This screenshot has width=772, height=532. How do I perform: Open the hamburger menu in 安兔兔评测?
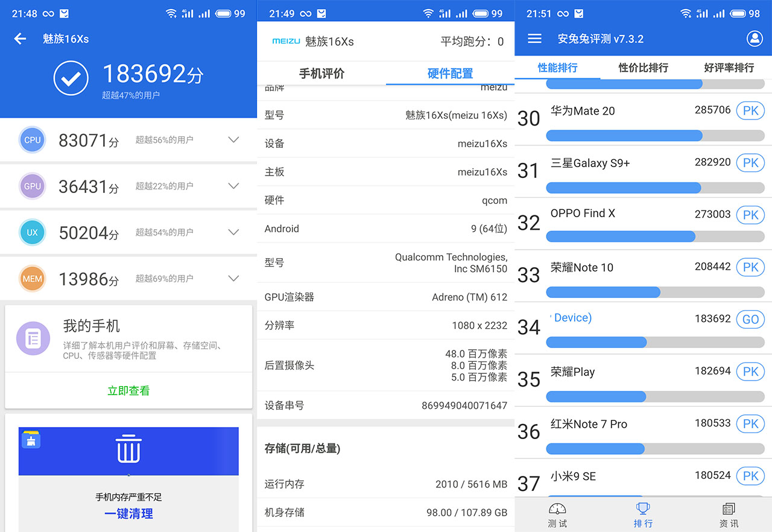(x=534, y=38)
